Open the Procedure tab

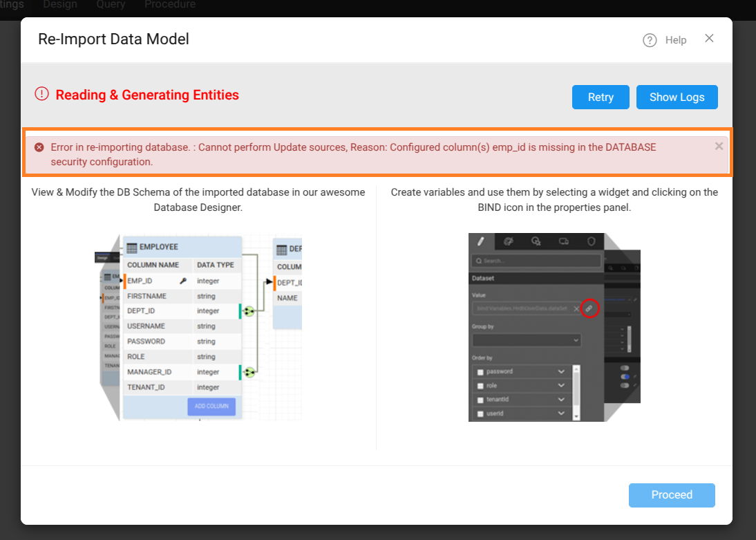tap(170, 5)
